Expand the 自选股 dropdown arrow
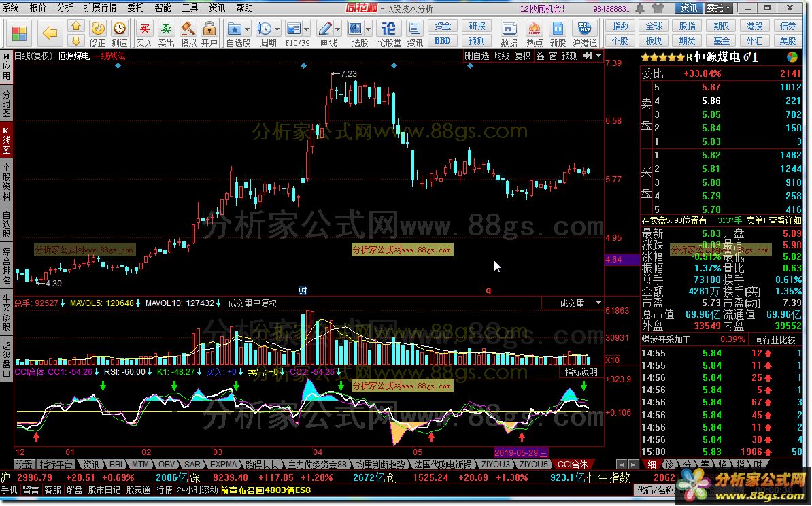 [247, 29]
